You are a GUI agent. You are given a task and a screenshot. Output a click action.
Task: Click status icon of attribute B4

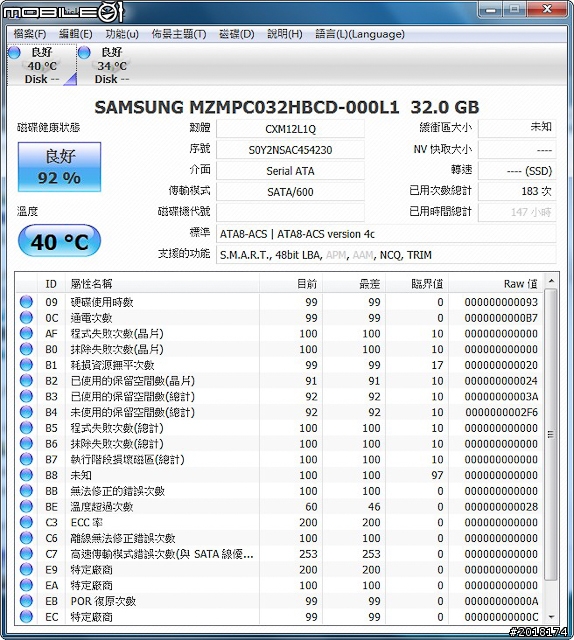(x=26, y=412)
